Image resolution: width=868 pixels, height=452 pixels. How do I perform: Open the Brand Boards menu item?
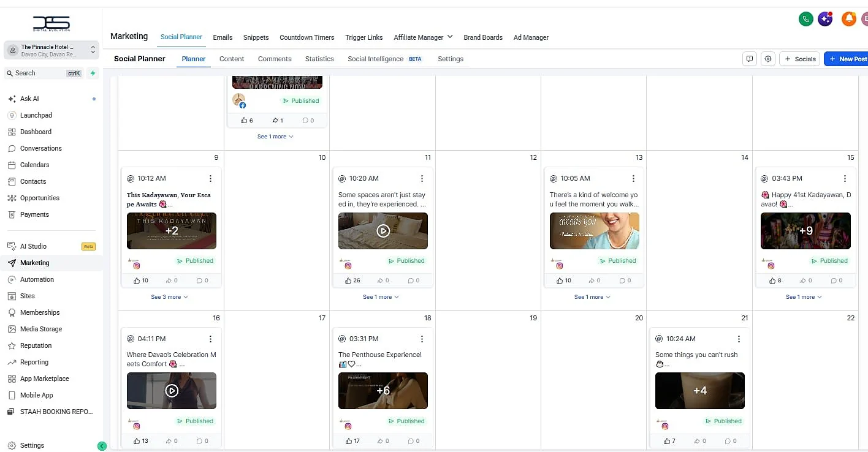[483, 37]
